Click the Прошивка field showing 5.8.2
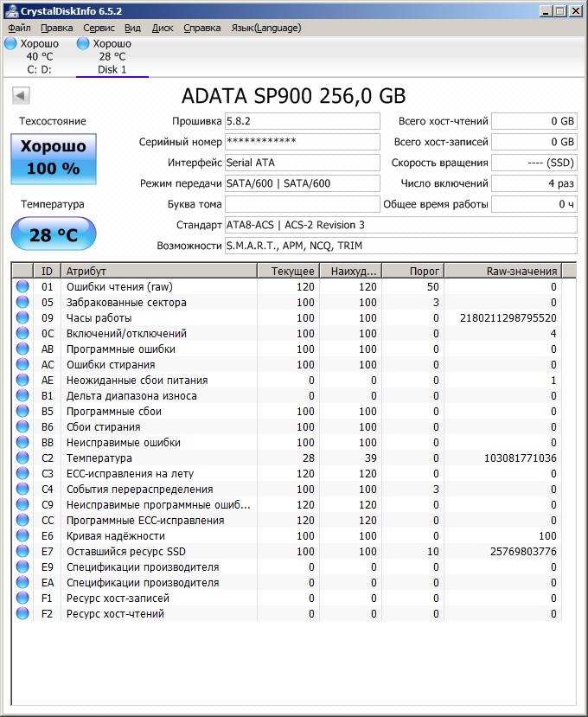The height and width of the screenshot is (717, 588). click(302, 121)
